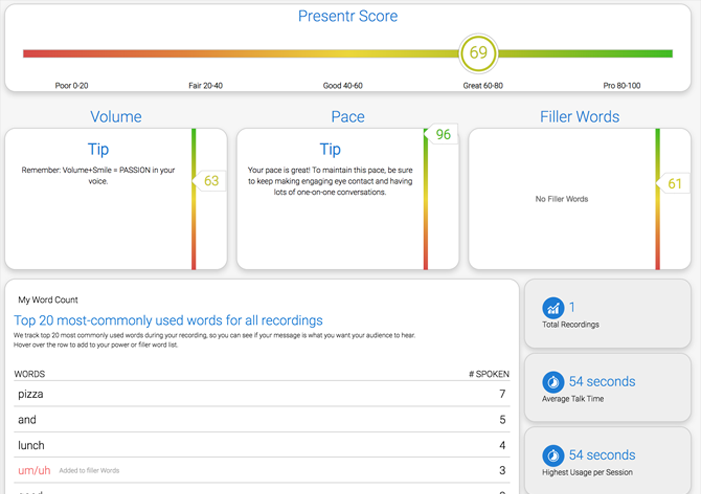This screenshot has height=494, width=701.
Task: Click the spoken count 4 for lunch
Action: 502,445
